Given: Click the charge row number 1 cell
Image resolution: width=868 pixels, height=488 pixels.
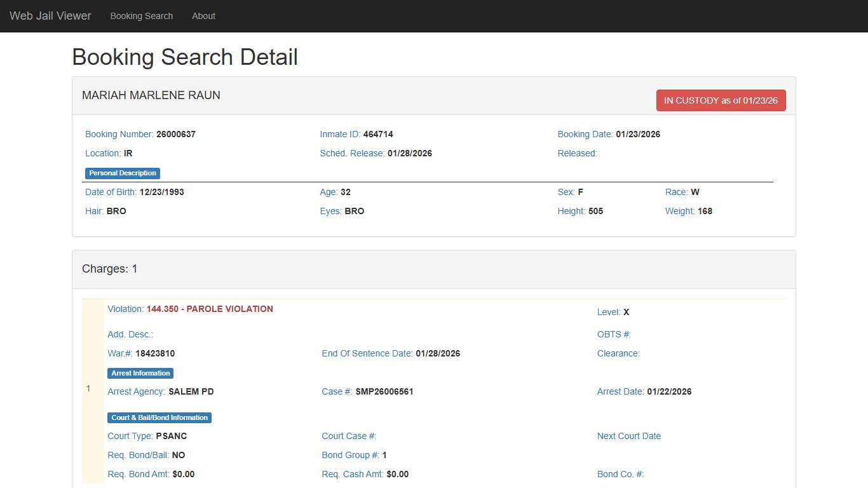Looking at the screenshot, I should [89, 388].
